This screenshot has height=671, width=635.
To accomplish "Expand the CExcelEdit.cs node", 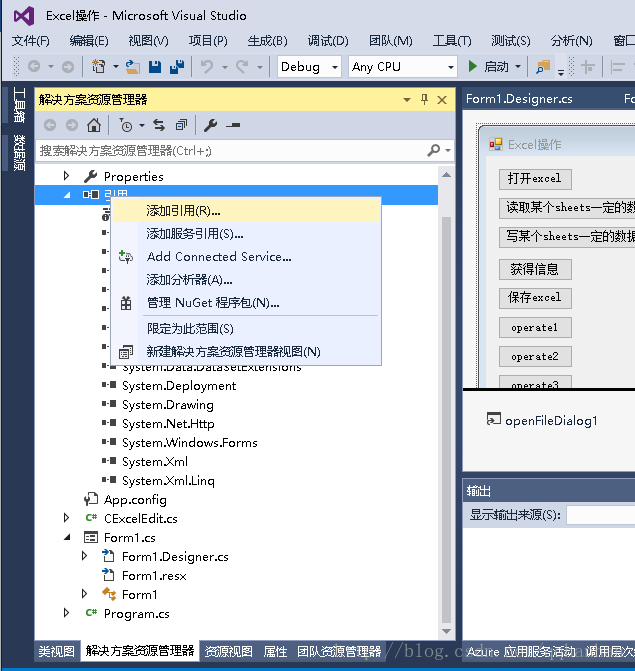I will pos(66,518).
